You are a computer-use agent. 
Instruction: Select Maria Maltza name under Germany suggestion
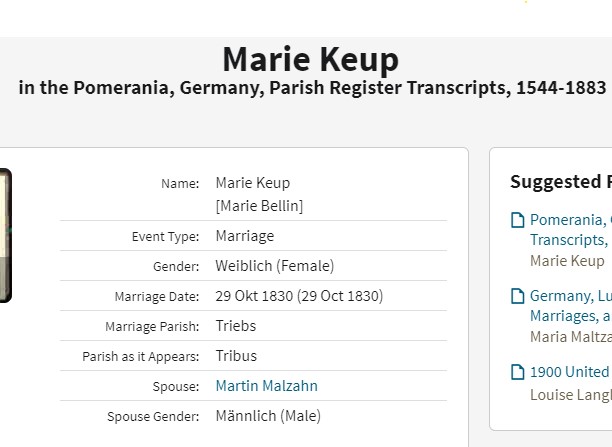click(x=571, y=337)
